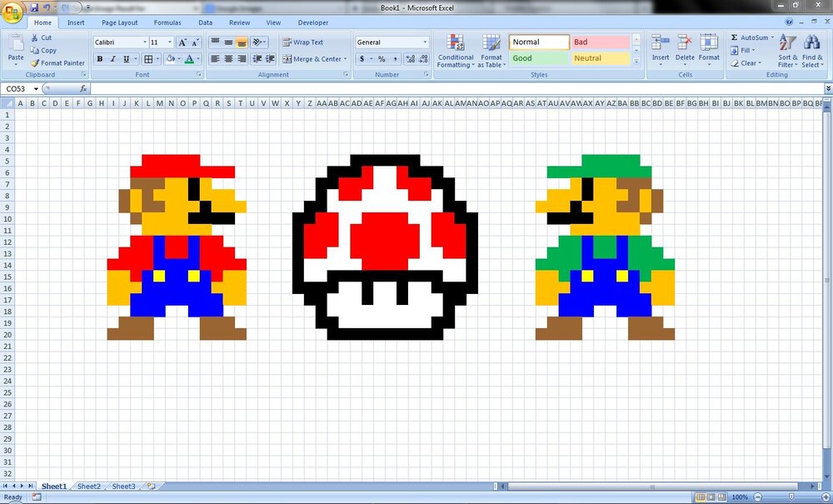Click Increase Decimal icon
This screenshot has height=504, width=833.
point(410,59)
